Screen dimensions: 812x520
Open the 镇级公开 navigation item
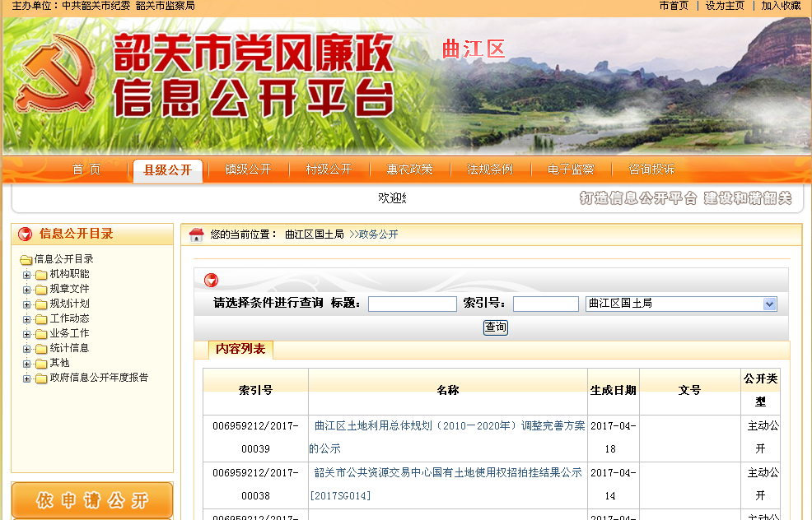click(248, 169)
